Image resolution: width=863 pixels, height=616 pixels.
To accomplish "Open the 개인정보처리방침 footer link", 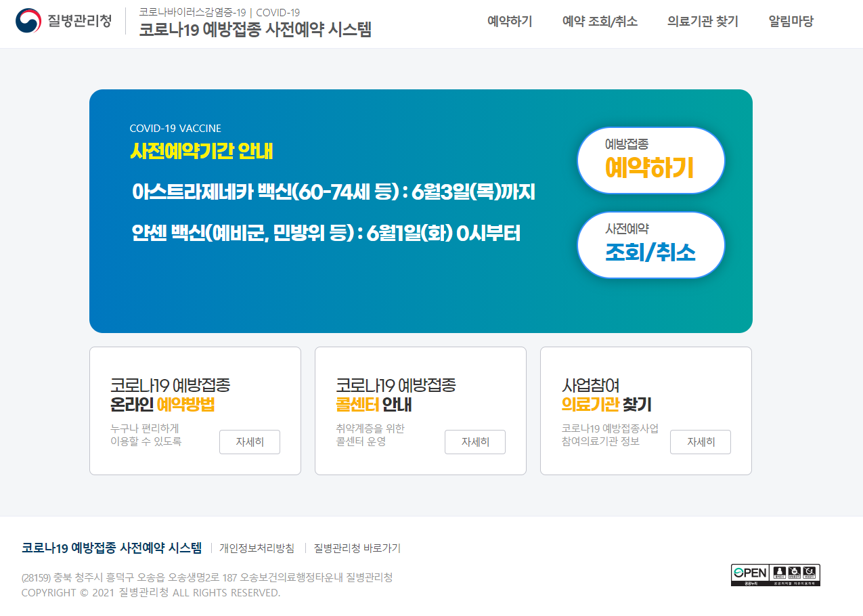I will tap(257, 548).
